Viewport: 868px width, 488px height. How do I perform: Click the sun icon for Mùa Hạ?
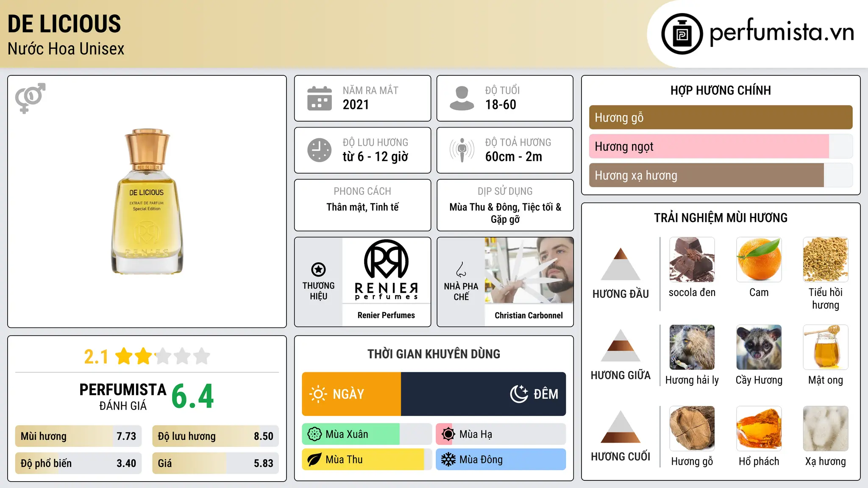pyautogui.click(x=448, y=434)
